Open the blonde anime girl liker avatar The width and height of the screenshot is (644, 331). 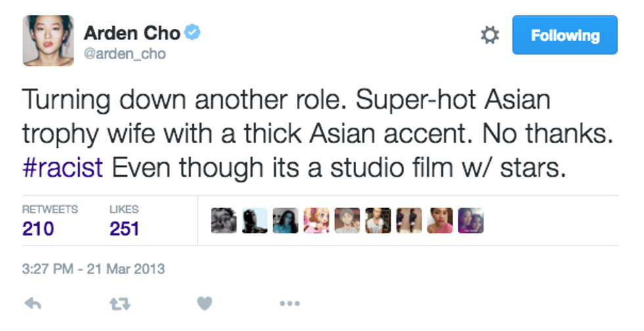316,221
